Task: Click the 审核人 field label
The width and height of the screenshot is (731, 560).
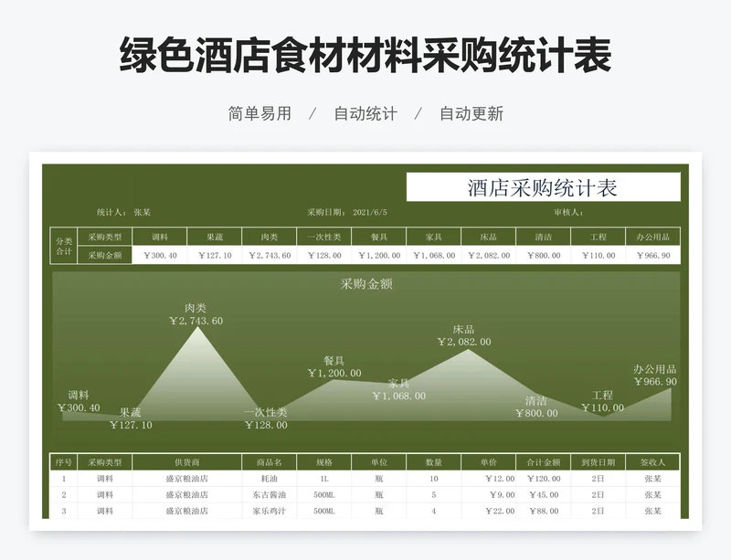Action: [568, 212]
